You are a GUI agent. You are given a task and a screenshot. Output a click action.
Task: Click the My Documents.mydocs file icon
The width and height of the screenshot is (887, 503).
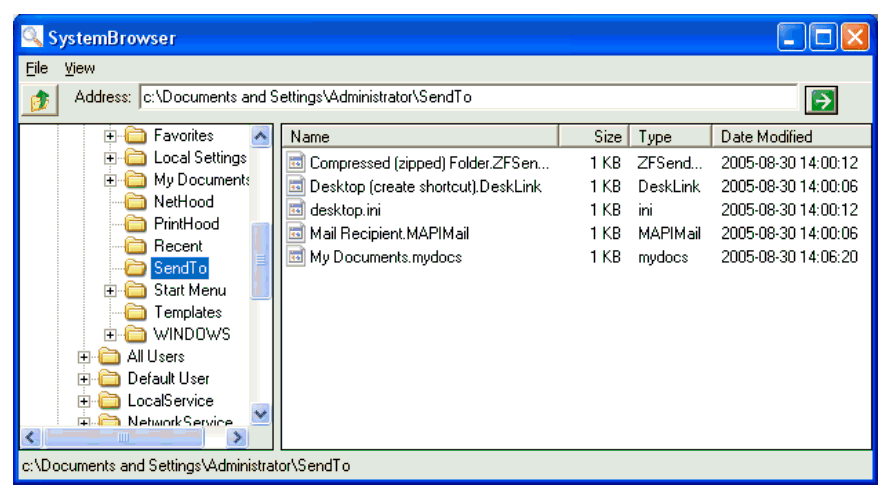click(295, 257)
